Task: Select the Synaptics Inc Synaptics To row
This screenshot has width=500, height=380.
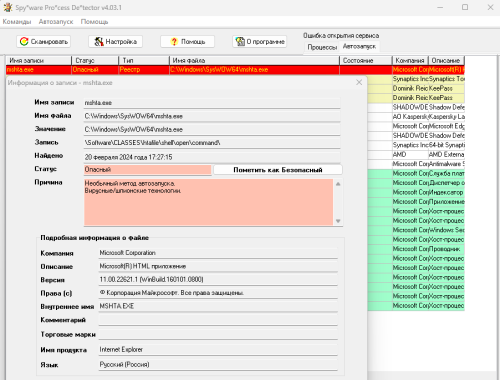Action: 416,79
